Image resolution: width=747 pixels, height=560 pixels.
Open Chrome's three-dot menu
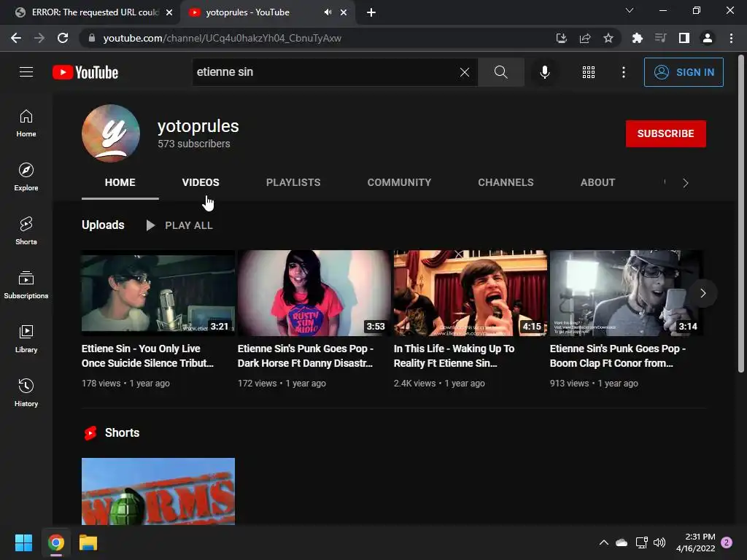click(x=731, y=38)
